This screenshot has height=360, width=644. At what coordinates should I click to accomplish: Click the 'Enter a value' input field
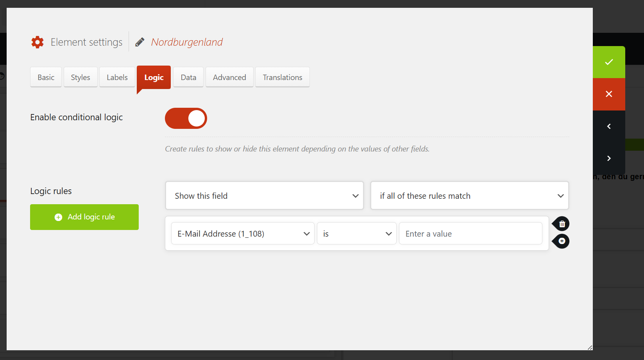[470, 233]
